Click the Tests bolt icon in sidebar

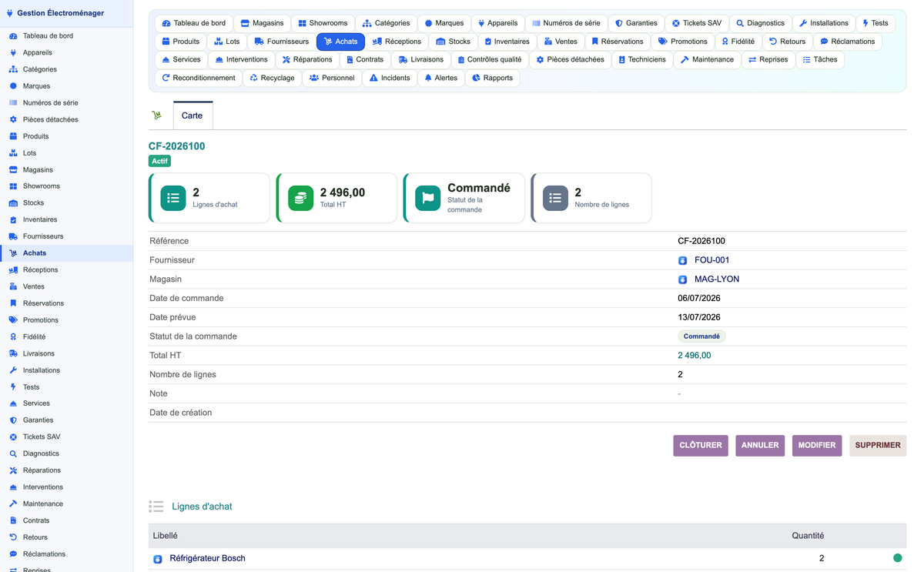(x=13, y=387)
